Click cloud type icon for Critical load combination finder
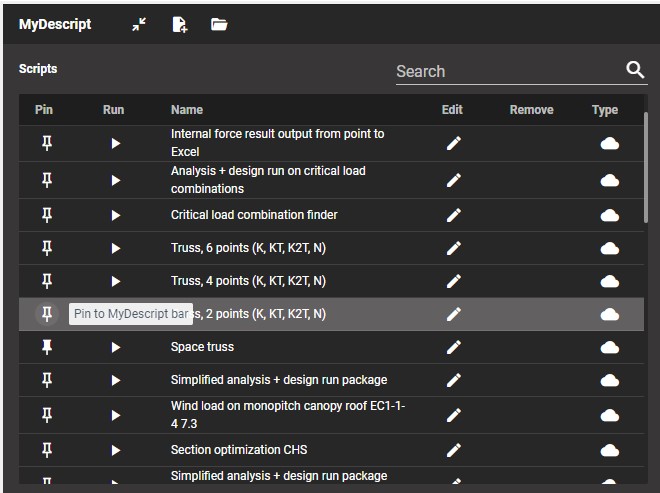Screen dimensions: 660x493 point(609,216)
